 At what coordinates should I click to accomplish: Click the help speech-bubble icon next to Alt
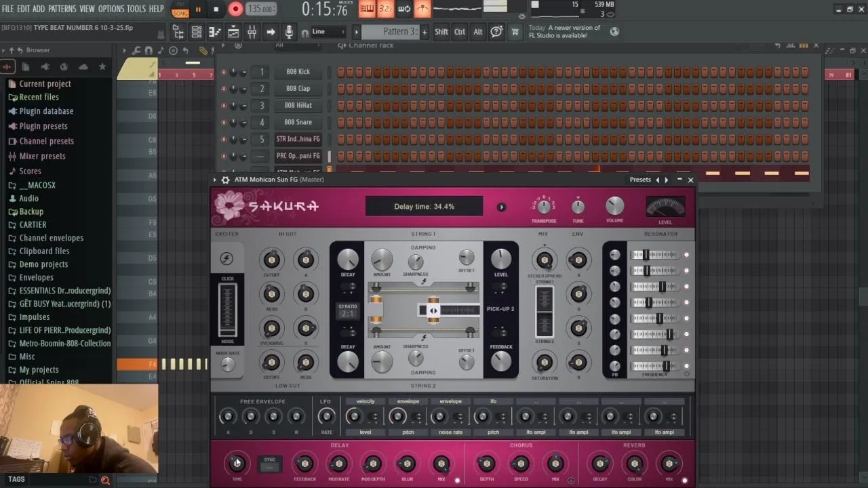point(496,32)
